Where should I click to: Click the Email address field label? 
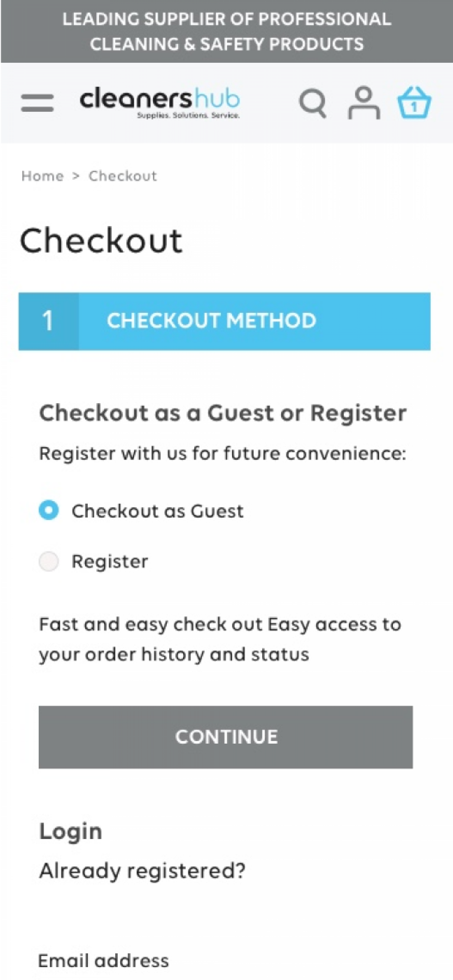(103, 961)
